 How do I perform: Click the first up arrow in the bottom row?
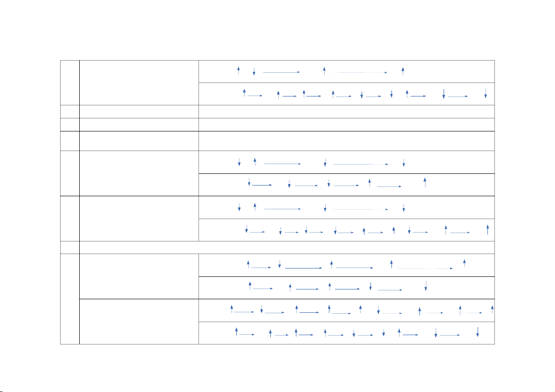236,331
